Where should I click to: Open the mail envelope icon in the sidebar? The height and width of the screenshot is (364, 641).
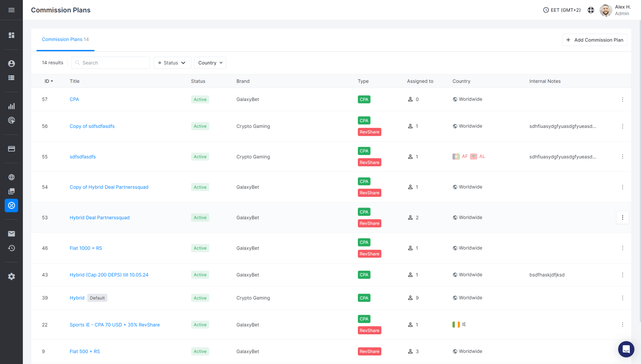click(11, 234)
